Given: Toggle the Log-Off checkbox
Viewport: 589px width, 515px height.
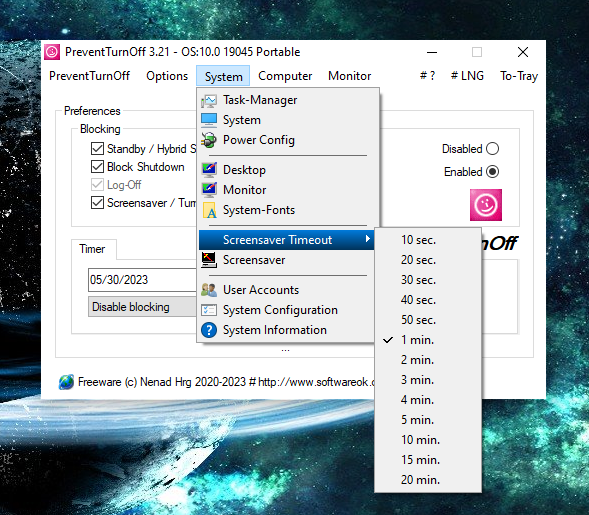Looking at the screenshot, I should click(97, 185).
